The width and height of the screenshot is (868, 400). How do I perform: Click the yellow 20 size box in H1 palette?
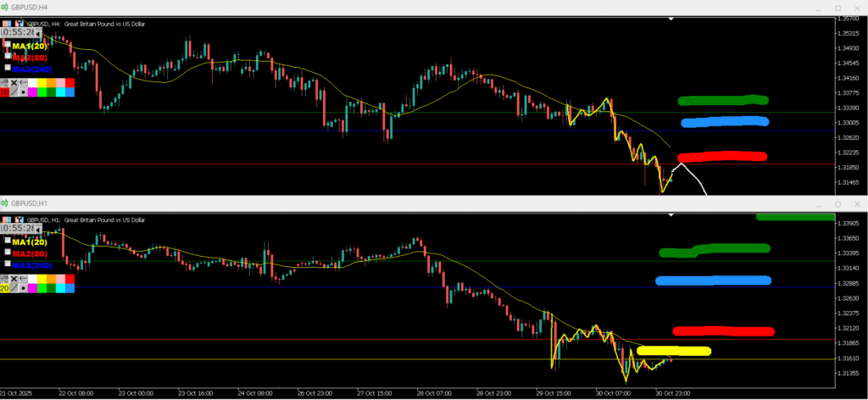click(4, 288)
